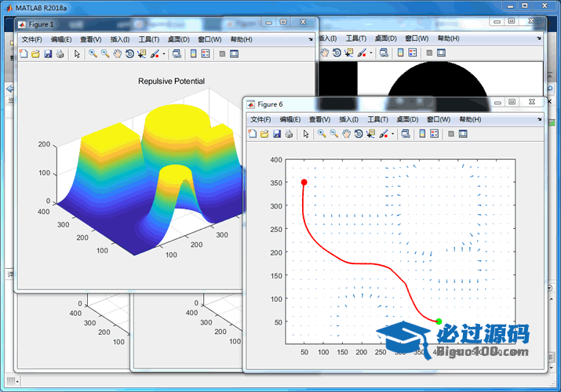Click Repulsive Potential plot title

pos(171,81)
